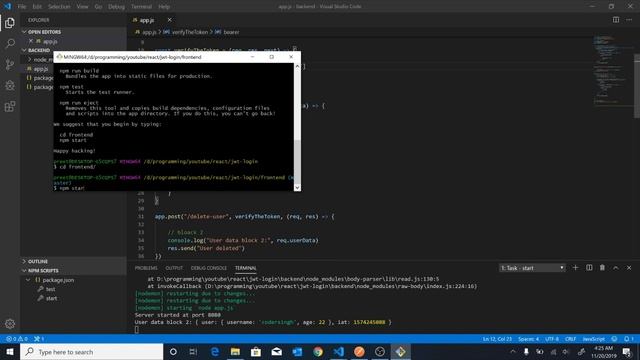Click JavaScript language mode in status bar
The height and width of the screenshot is (360, 640).
tap(593, 339)
